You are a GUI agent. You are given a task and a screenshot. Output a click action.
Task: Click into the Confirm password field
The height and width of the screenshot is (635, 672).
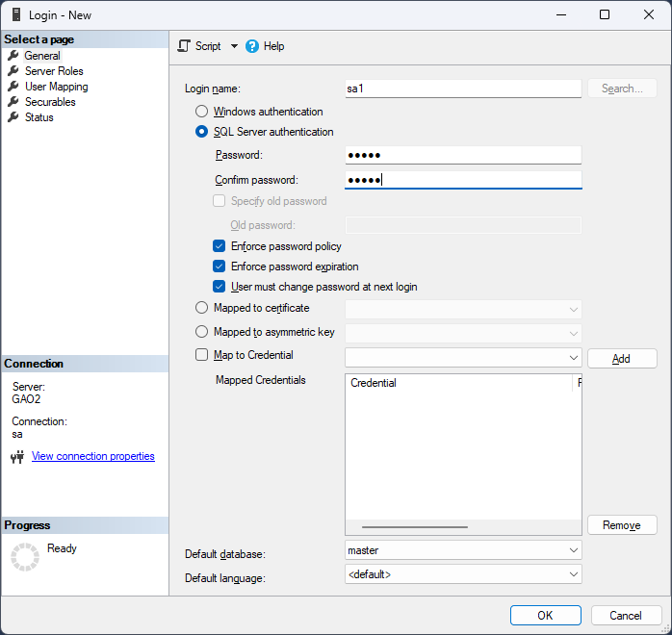(x=463, y=180)
